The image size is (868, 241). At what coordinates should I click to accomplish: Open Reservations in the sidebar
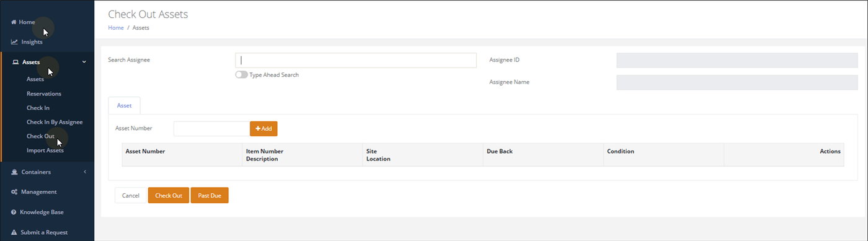pos(44,94)
